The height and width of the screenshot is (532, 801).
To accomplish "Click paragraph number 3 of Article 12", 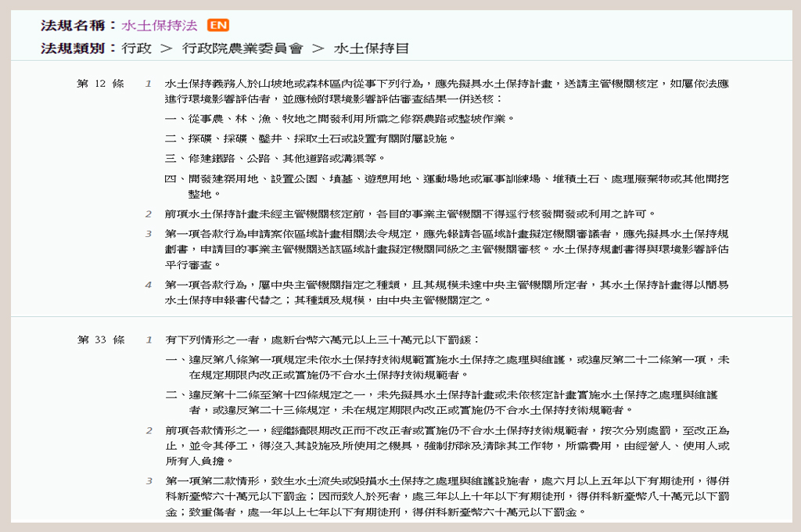I will point(149,233).
